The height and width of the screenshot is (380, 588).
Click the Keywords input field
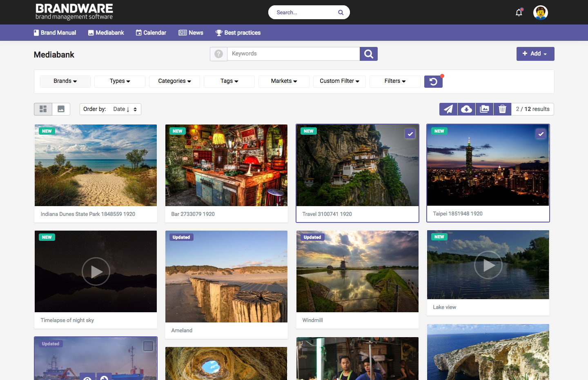click(x=293, y=54)
